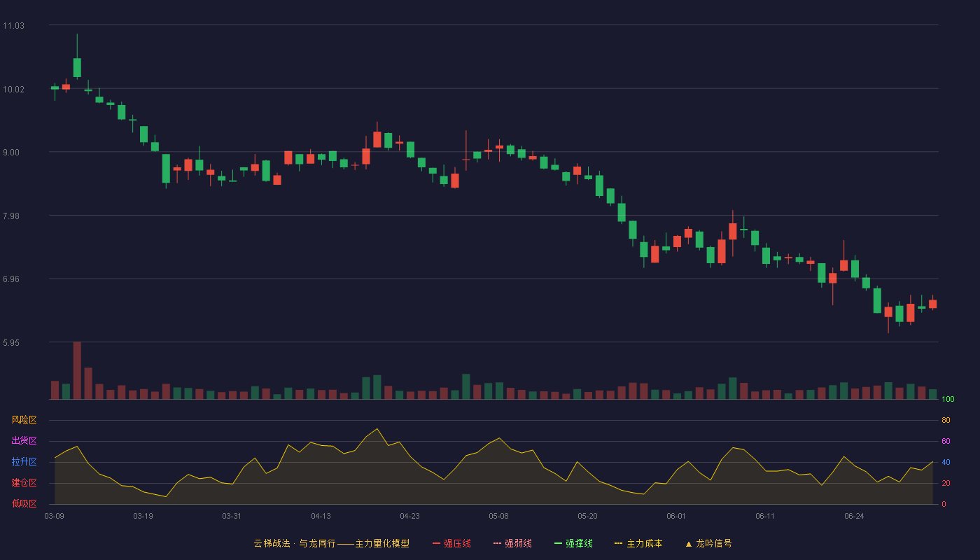Click the magenta 60 indicator axis label
This screenshot has width=980, height=560.
click(946, 441)
